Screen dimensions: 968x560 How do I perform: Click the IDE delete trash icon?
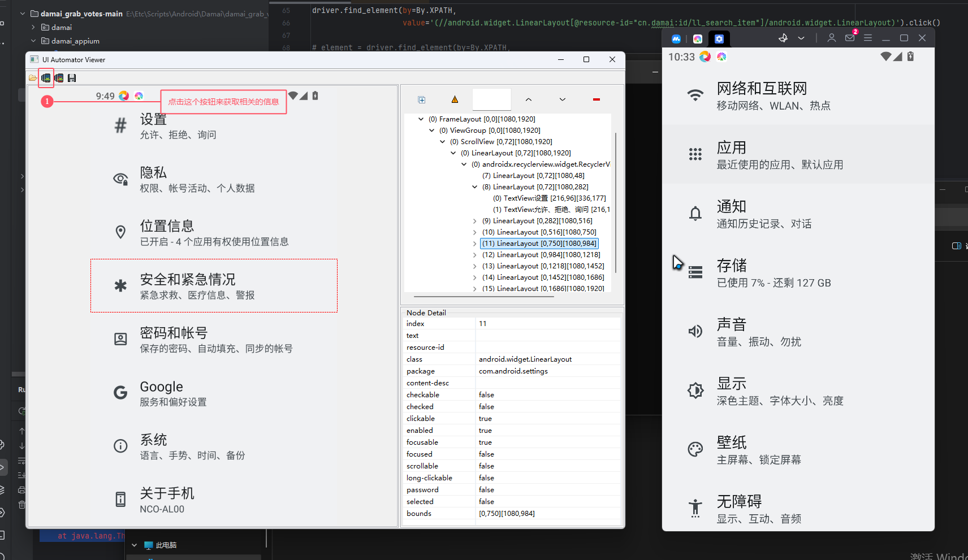click(21, 504)
